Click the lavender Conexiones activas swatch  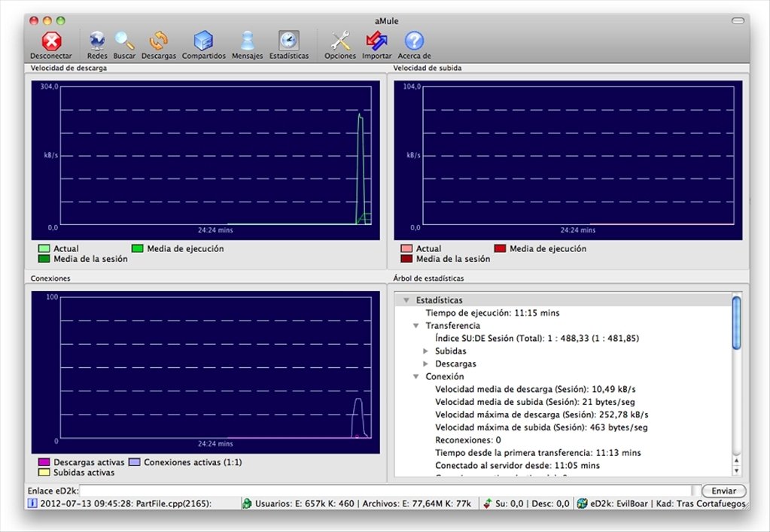point(135,462)
